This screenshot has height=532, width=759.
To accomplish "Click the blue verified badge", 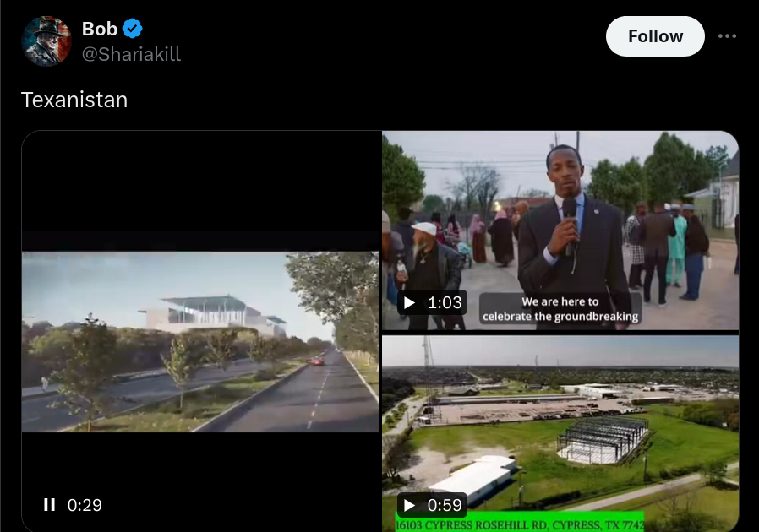I will pos(132,29).
